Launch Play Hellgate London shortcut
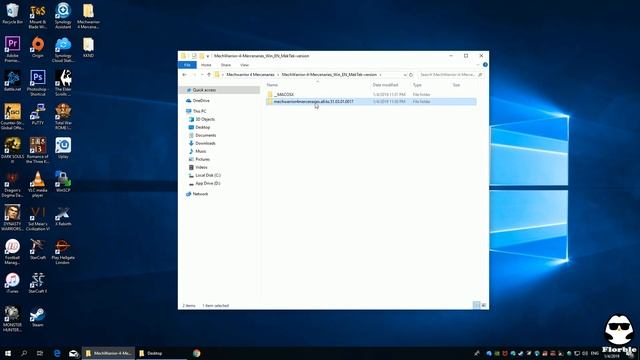 (x=63, y=251)
